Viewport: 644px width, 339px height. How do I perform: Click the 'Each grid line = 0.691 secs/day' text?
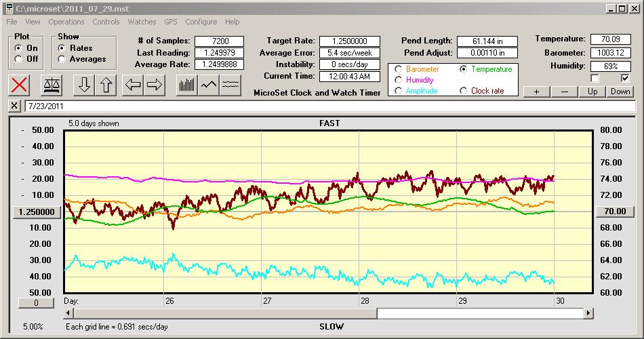117,327
